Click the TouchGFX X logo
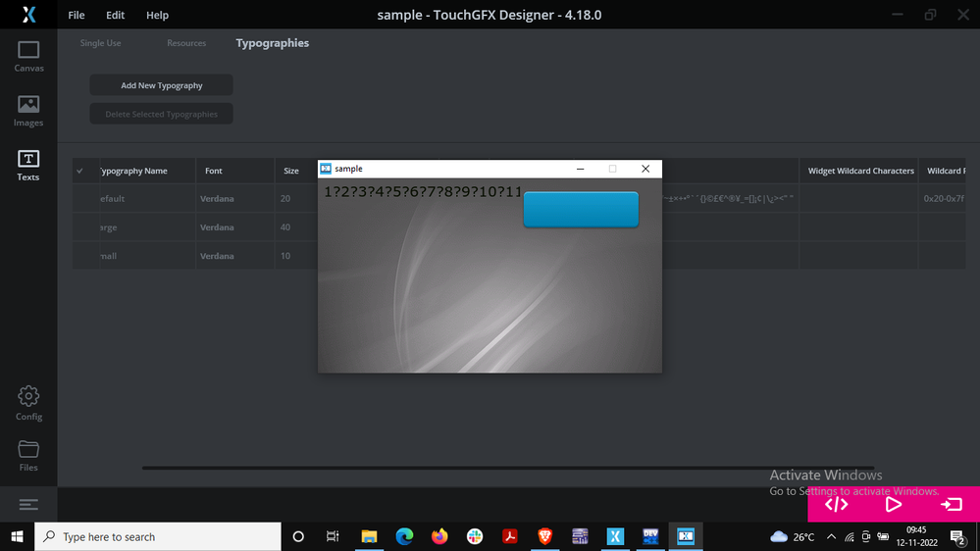Image resolution: width=980 pixels, height=551 pixels. point(28,15)
